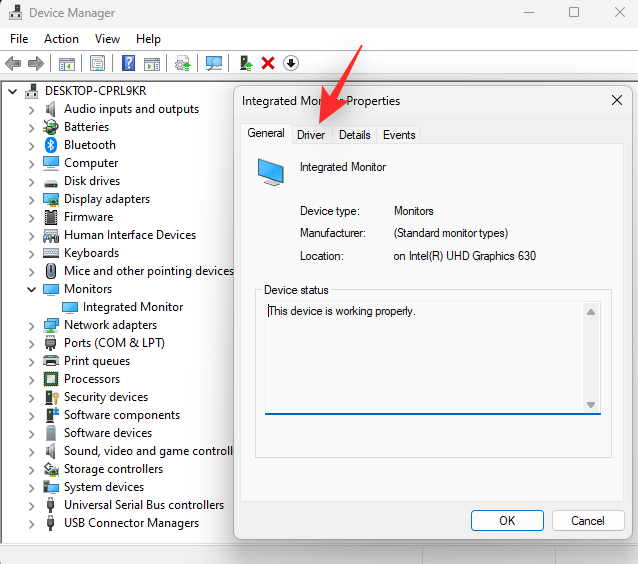Select Integrated Monitor in the tree

(132, 307)
